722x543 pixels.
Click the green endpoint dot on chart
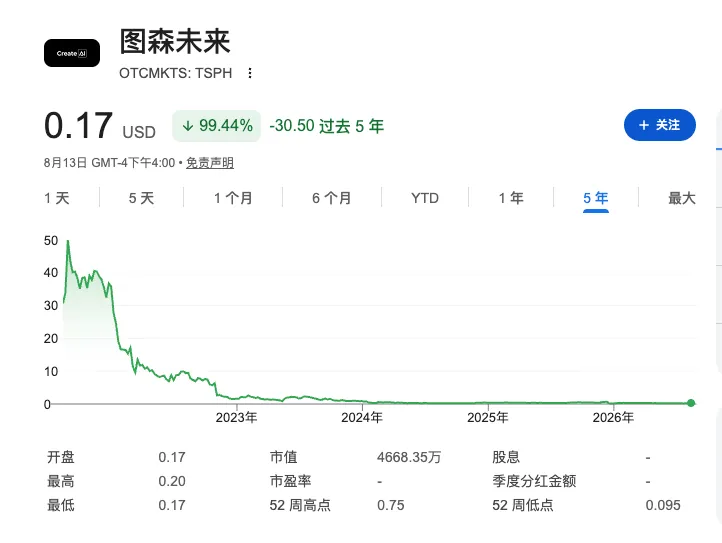tap(691, 403)
